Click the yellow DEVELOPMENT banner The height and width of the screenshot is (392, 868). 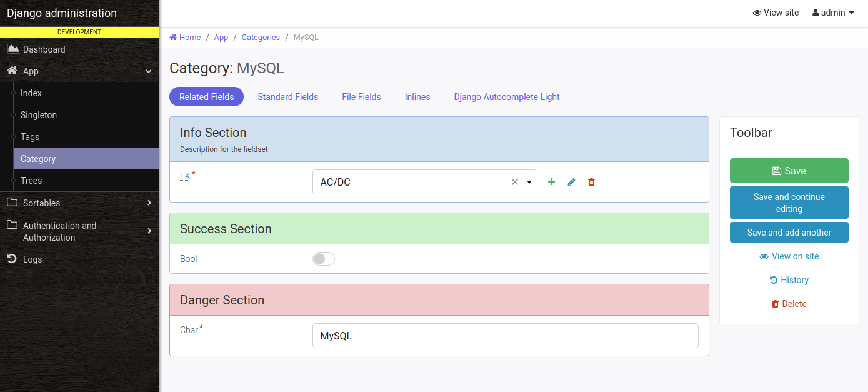pos(79,32)
